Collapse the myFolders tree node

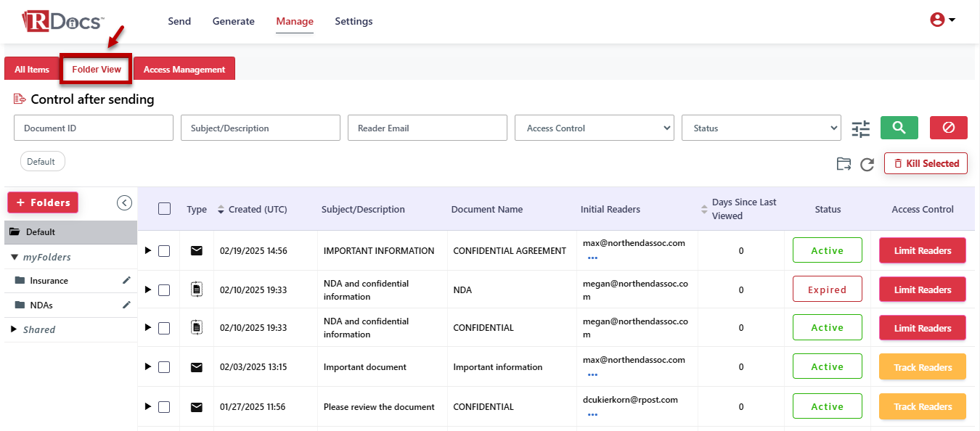(x=15, y=257)
